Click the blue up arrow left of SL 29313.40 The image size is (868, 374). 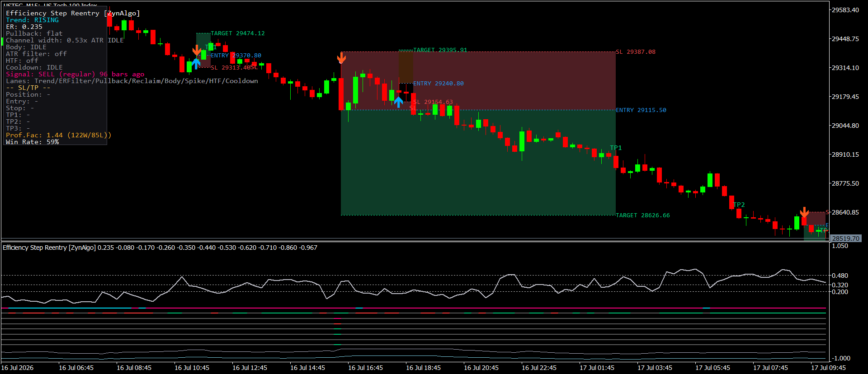196,63
